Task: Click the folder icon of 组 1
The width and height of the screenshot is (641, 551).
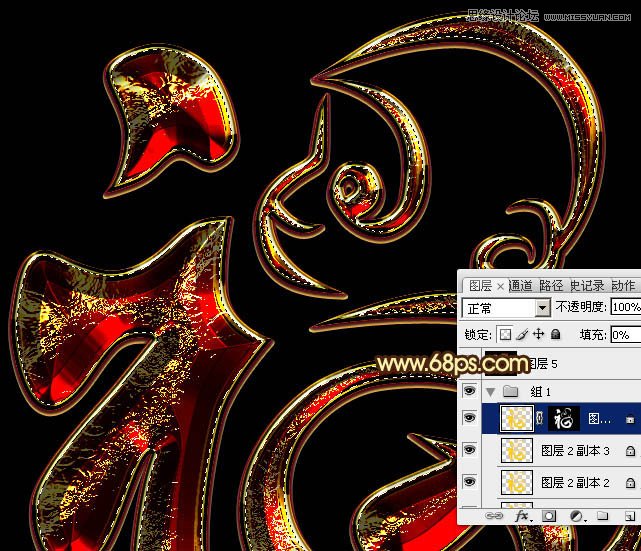Action: point(510,392)
